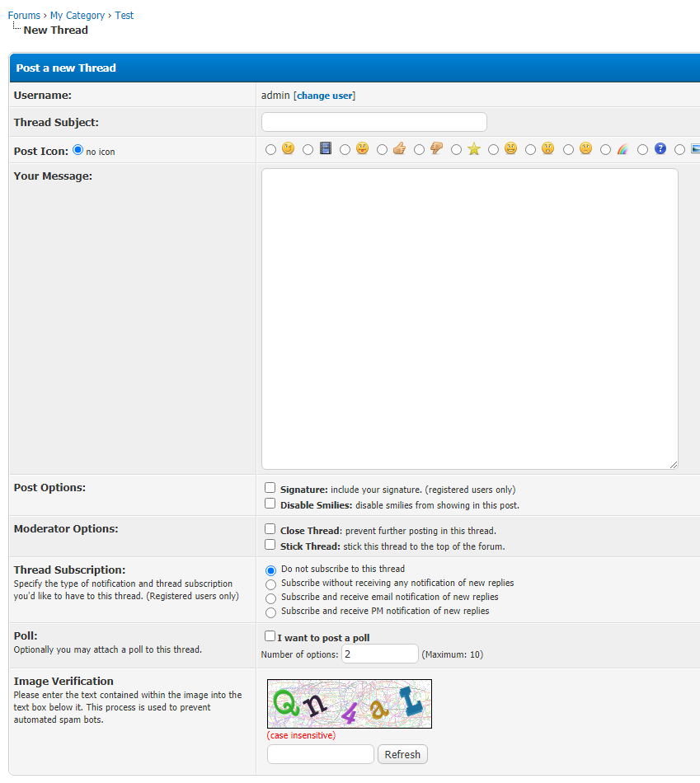Tick the Close Thread checkbox
The image size is (700, 783).
[x=270, y=529]
